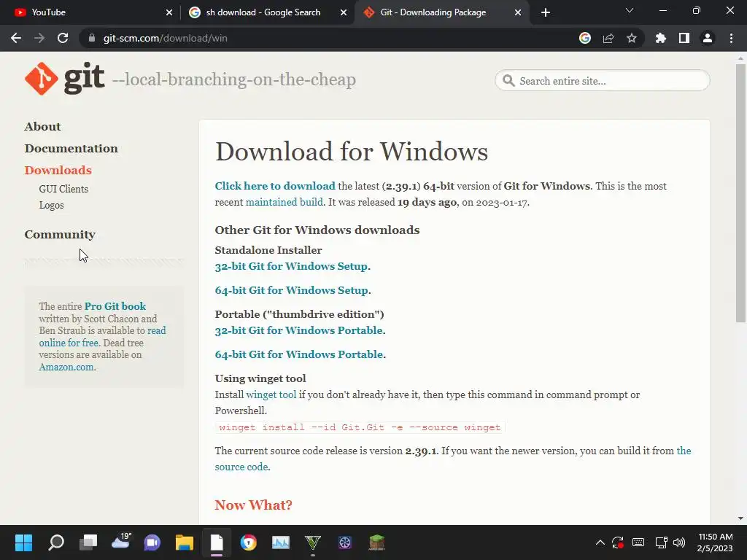Click the Download for Windows heading
Image resolution: width=747 pixels, height=560 pixels.
352,152
